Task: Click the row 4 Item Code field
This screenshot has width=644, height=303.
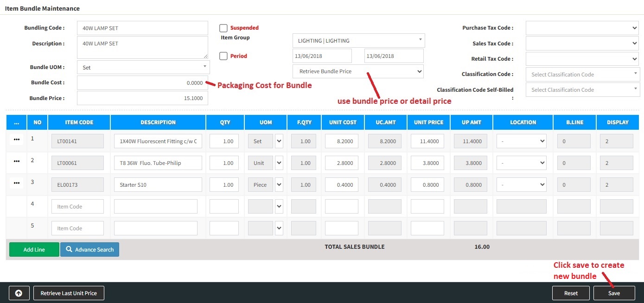Action: [x=77, y=207]
